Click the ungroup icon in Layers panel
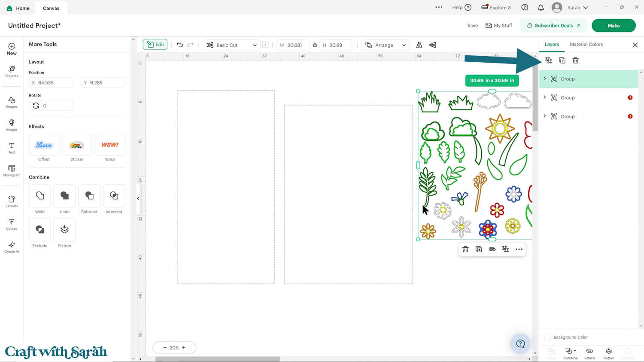644x362 pixels. 549,60
